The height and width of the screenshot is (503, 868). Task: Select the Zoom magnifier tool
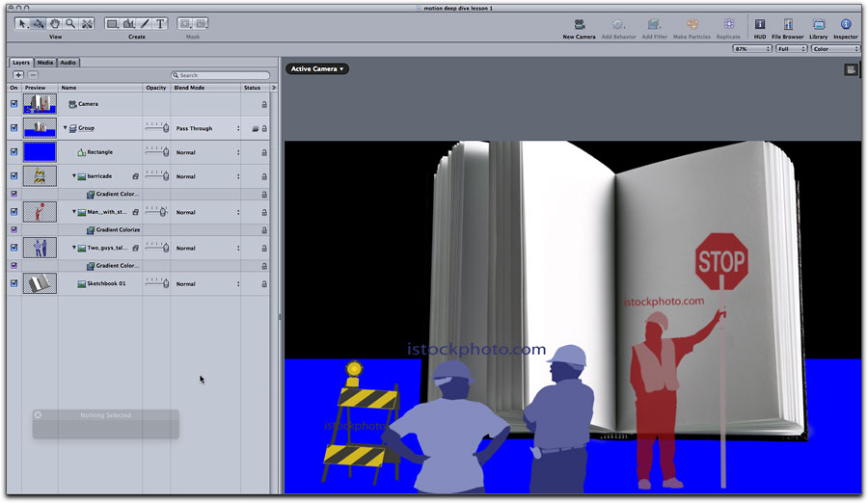[x=70, y=24]
